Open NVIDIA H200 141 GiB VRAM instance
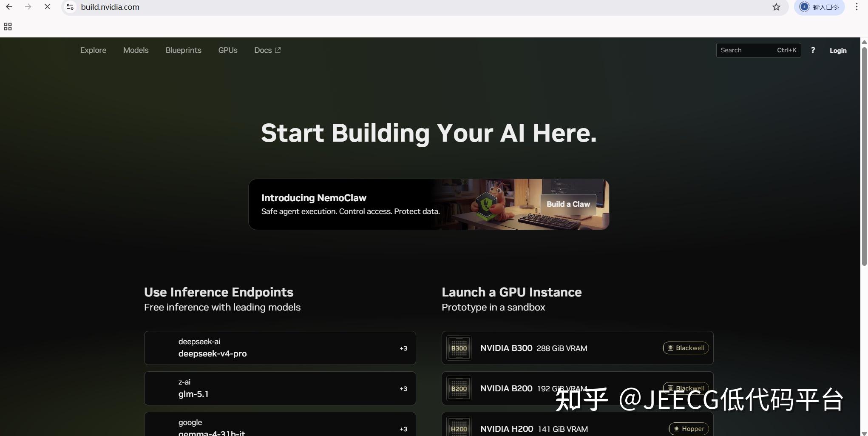The width and height of the screenshot is (868, 436). 577,424
